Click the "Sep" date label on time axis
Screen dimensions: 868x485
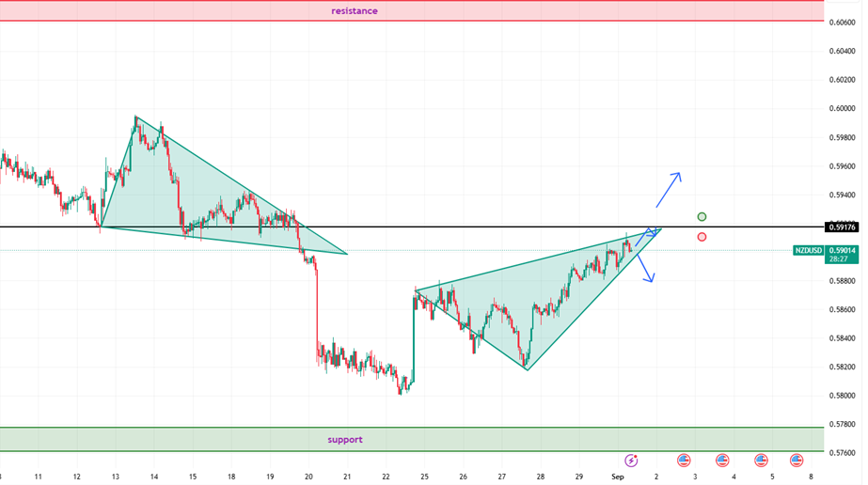tap(617, 477)
